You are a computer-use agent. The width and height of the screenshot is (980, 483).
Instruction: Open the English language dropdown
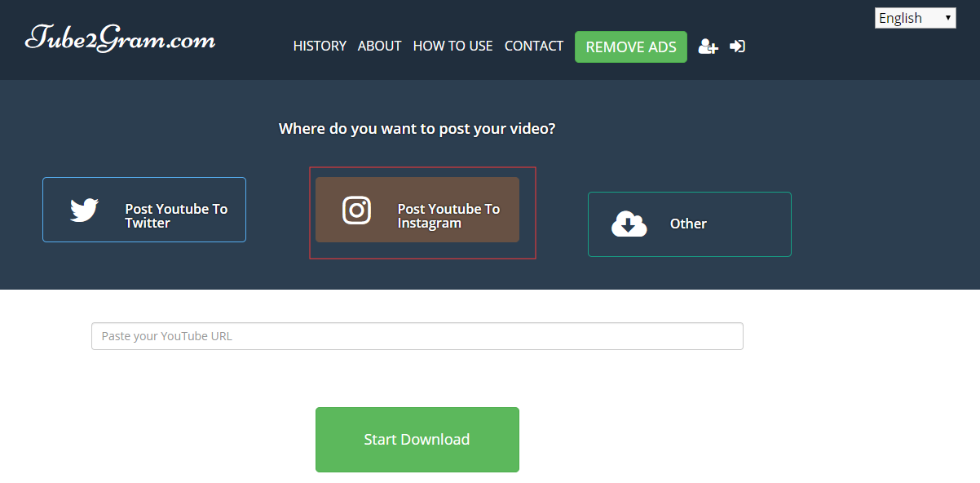[915, 18]
